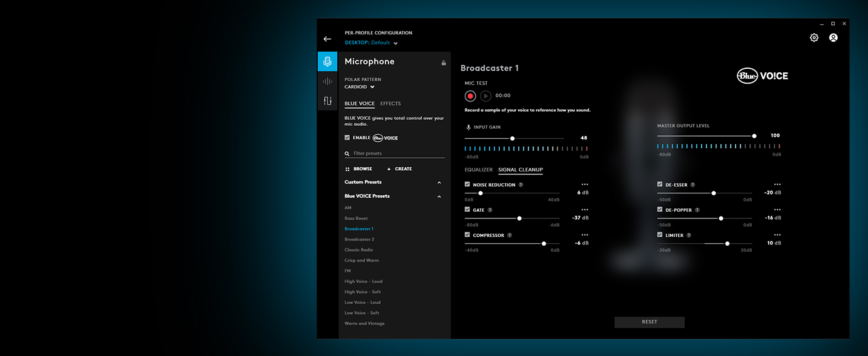Select the Microphone sidebar icon
Image resolution: width=868 pixels, height=356 pixels.
coord(327,62)
